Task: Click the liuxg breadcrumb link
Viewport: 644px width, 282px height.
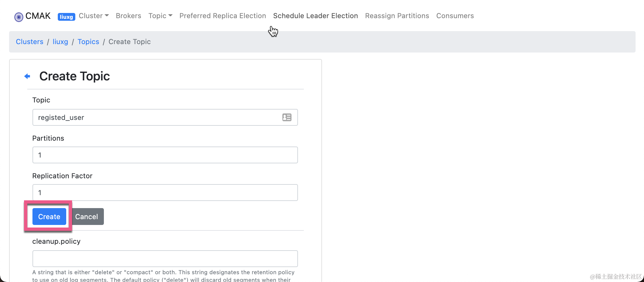Action: pos(60,42)
